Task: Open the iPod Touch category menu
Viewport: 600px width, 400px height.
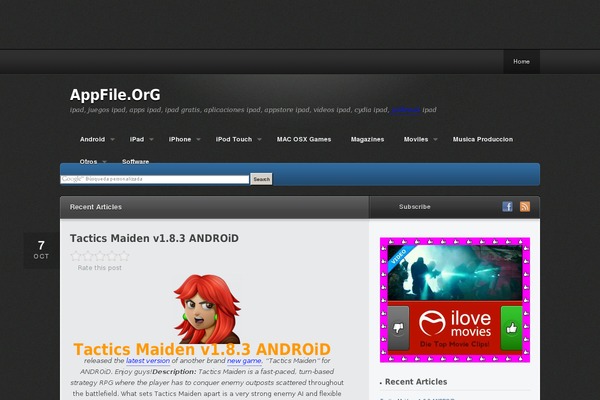Action: (234, 139)
